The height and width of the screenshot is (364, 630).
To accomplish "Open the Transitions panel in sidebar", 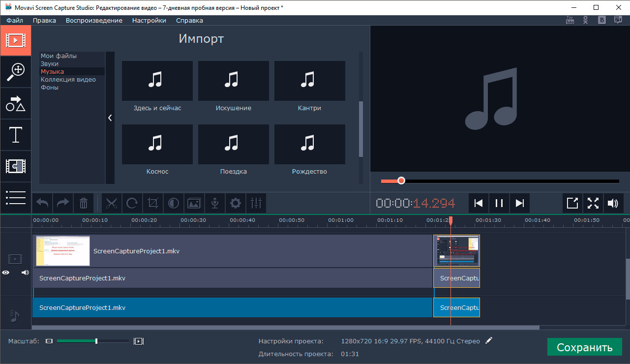I will pos(15,166).
